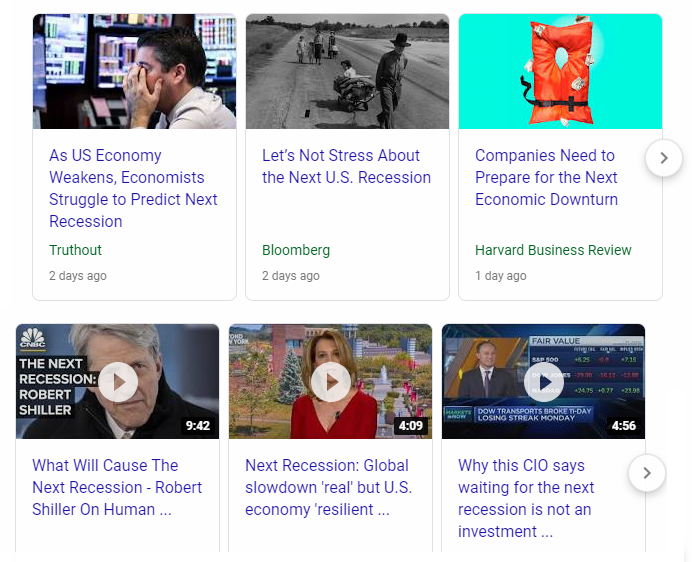Open 'Next Recession: Global slowdown' video title
Image resolution: width=692 pixels, height=562 pixels.
[x=328, y=487]
